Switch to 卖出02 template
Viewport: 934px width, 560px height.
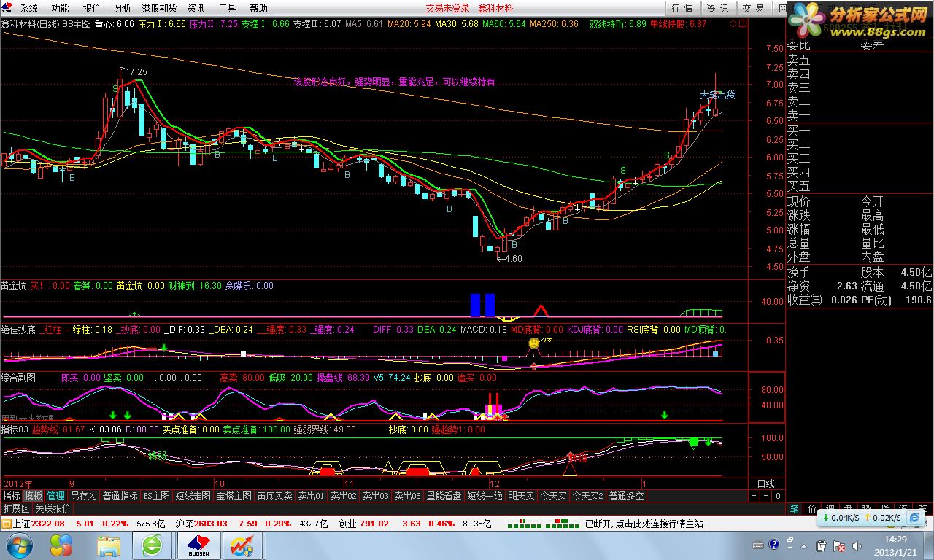[x=343, y=496]
